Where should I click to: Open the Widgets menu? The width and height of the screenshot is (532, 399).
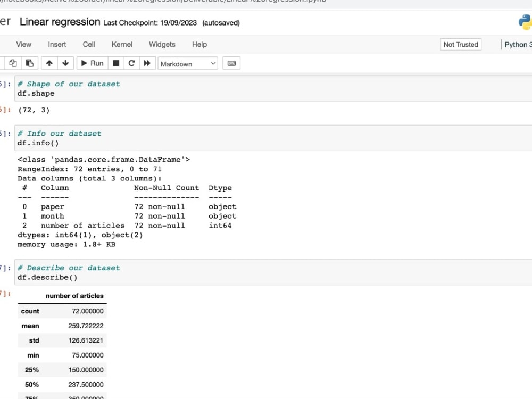click(x=162, y=45)
